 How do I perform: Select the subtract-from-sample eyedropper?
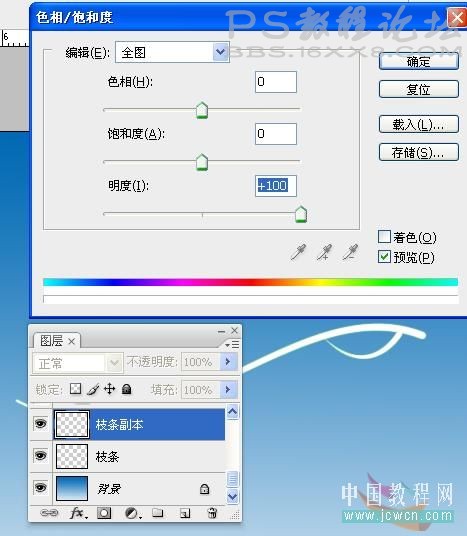(x=350, y=252)
